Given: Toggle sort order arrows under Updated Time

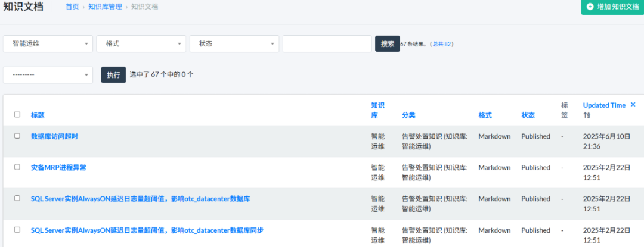Looking at the screenshot, I should 587,115.
